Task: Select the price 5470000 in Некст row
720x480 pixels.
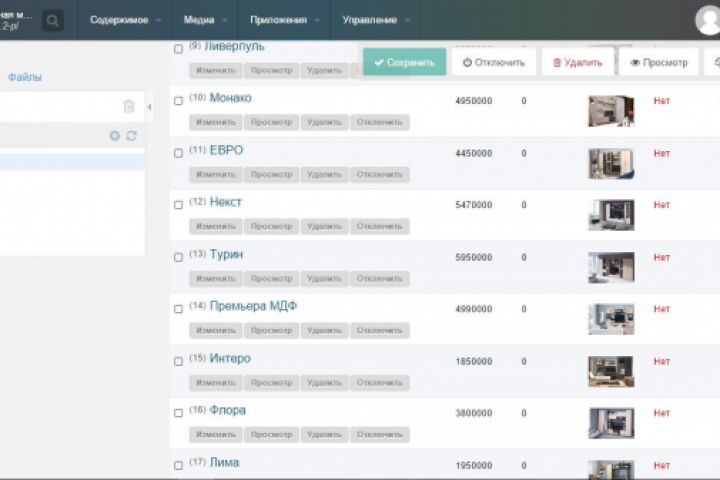Action: coord(473,205)
